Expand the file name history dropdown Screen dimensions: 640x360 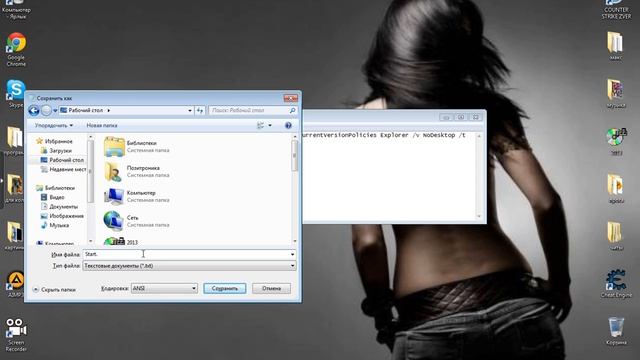292,254
